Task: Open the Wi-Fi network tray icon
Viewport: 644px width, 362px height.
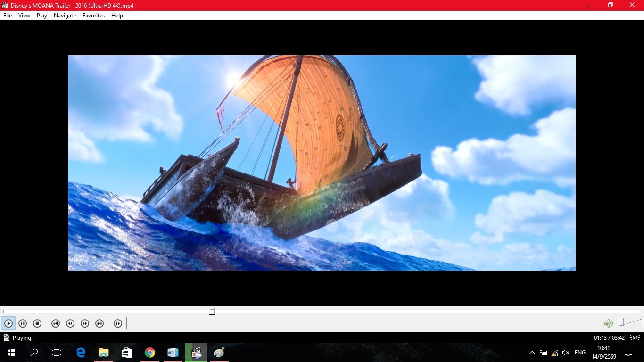Action: click(555, 353)
